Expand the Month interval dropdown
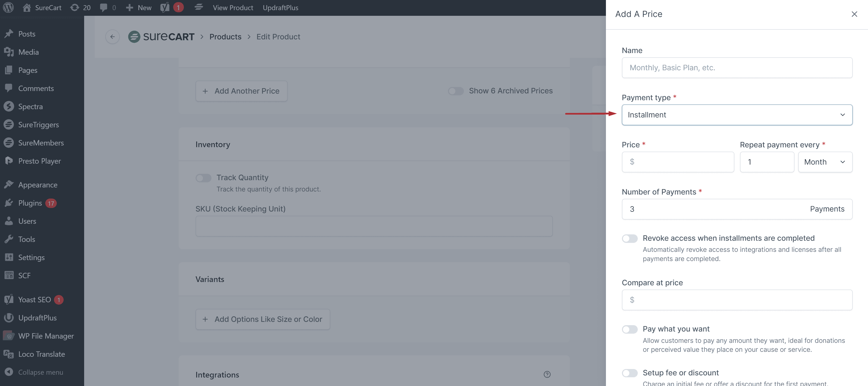 tap(825, 162)
